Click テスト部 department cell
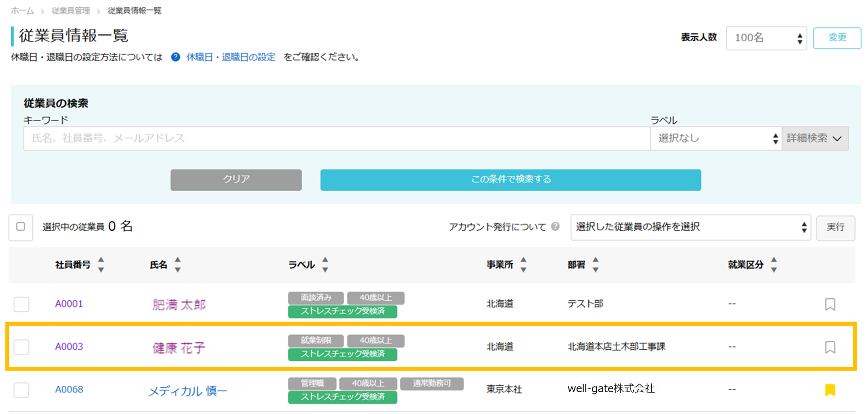The image size is (868, 414). [585, 304]
